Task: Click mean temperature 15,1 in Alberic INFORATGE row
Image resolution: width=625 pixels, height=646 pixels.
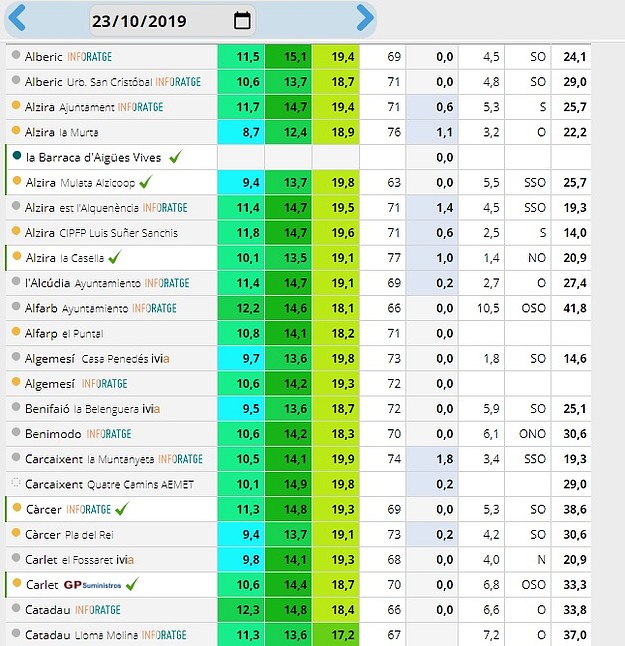Action: pos(288,57)
